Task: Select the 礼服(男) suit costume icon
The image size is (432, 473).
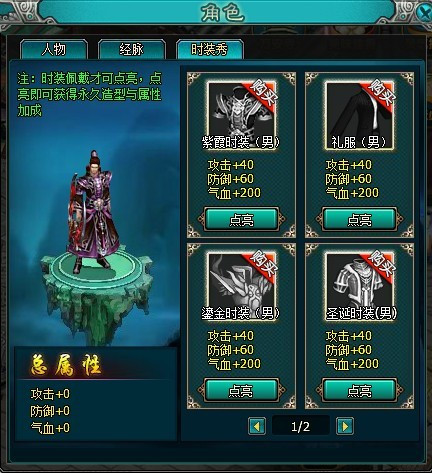Action: (x=360, y=116)
